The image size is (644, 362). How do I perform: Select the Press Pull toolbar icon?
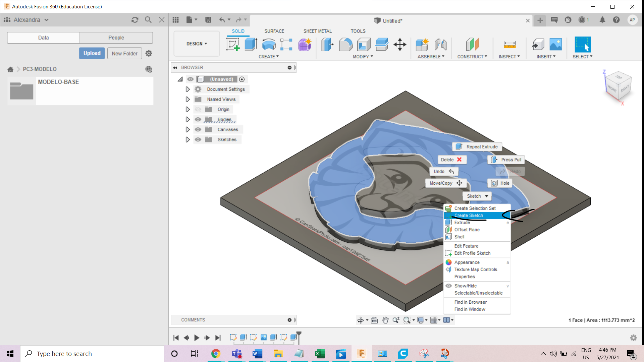(x=327, y=44)
